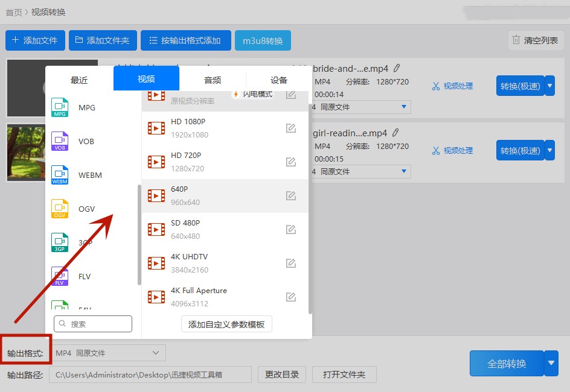Image resolution: width=570 pixels, height=392 pixels.
Task: Switch to the 设备 tab
Action: (278, 78)
